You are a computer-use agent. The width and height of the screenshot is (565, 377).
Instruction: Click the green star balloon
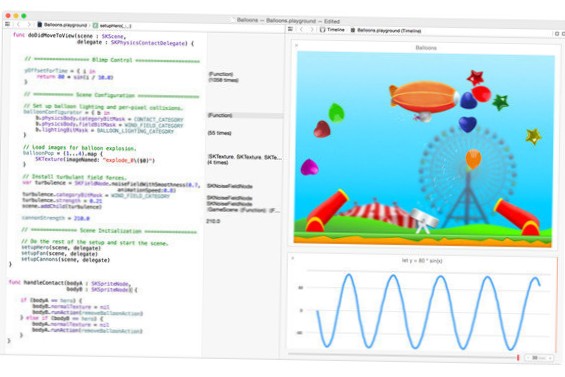[501, 102]
